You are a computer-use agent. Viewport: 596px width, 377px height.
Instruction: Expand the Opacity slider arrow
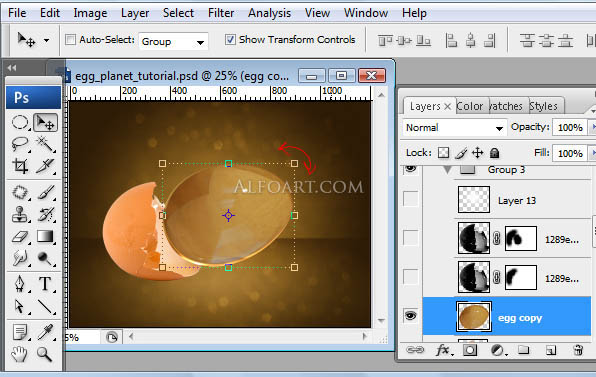click(x=593, y=127)
